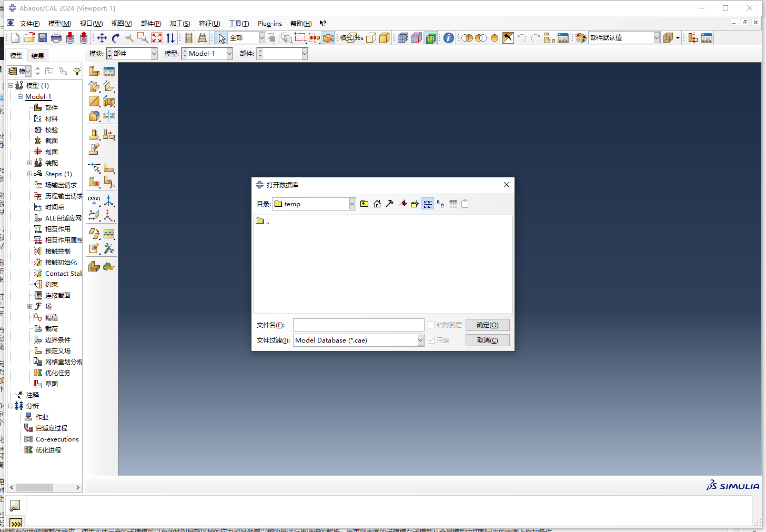Click the undo arrow in the toolbar
This screenshot has width=766, height=532.
point(521,37)
